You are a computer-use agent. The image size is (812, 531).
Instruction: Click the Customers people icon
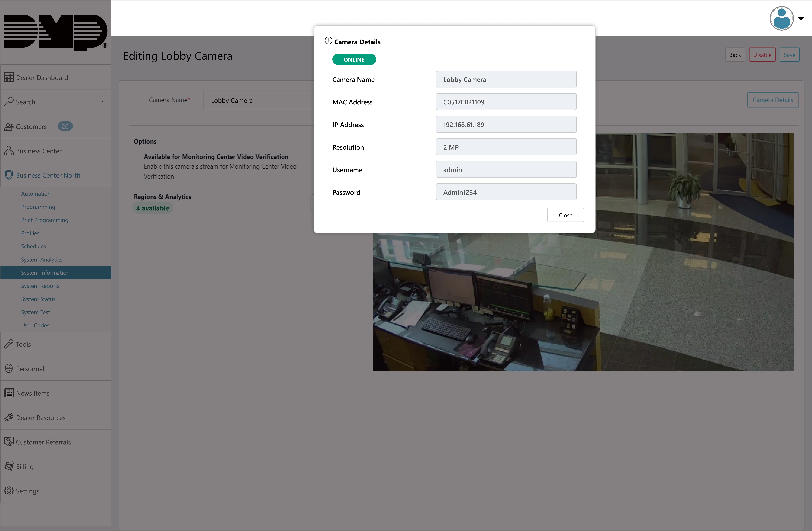pyautogui.click(x=9, y=126)
